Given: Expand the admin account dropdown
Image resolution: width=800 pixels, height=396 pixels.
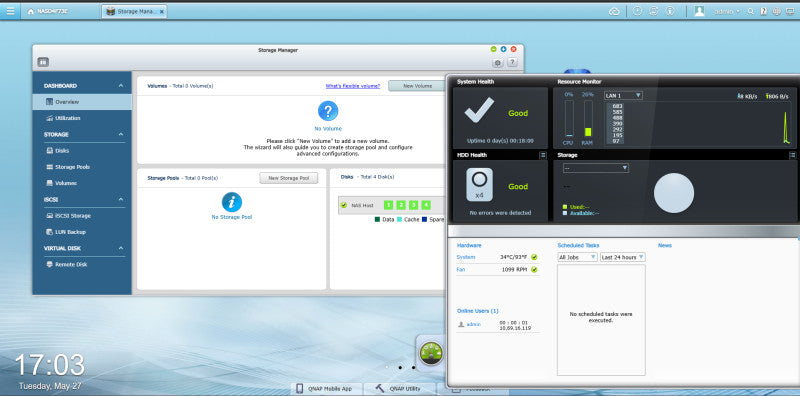Looking at the screenshot, I should pos(727,11).
